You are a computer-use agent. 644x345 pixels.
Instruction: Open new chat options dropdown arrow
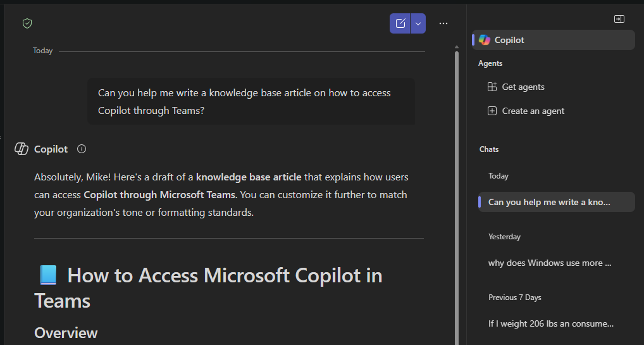click(x=418, y=23)
